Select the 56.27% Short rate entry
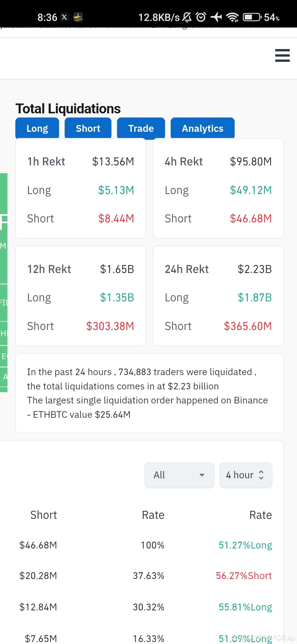Image resolution: width=297 pixels, height=644 pixels. tap(244, 575)
